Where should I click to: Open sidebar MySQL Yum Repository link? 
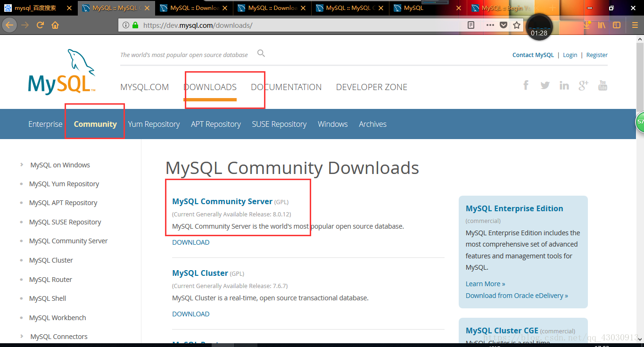pos(64,184)
